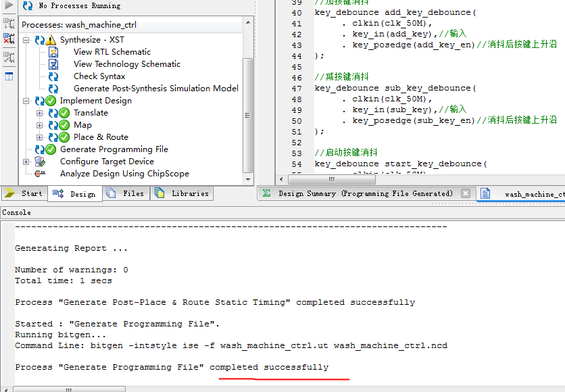The height and width of the screenshot is (392, 565).
Task: Switch to the Files tab
Action: [x=126, y=193]
